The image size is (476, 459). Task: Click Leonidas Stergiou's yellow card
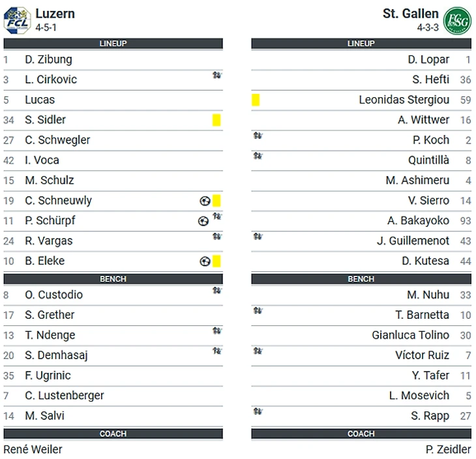click(x=256, y=100)
